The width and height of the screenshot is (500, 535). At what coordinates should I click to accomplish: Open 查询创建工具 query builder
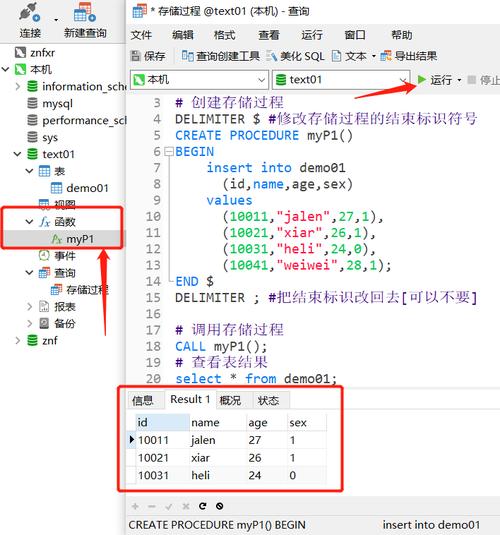220,56
